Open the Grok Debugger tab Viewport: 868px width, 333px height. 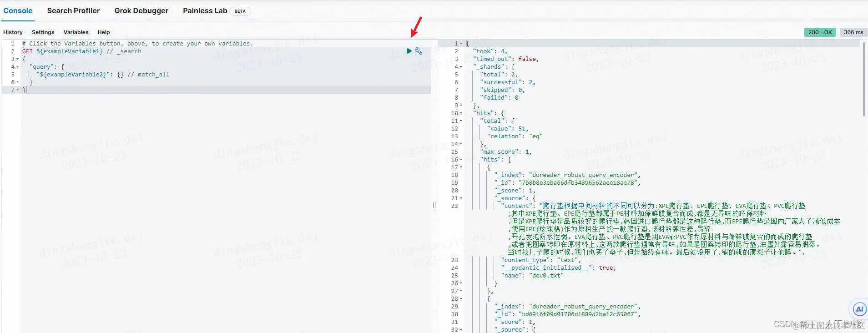tap(141, 10)
